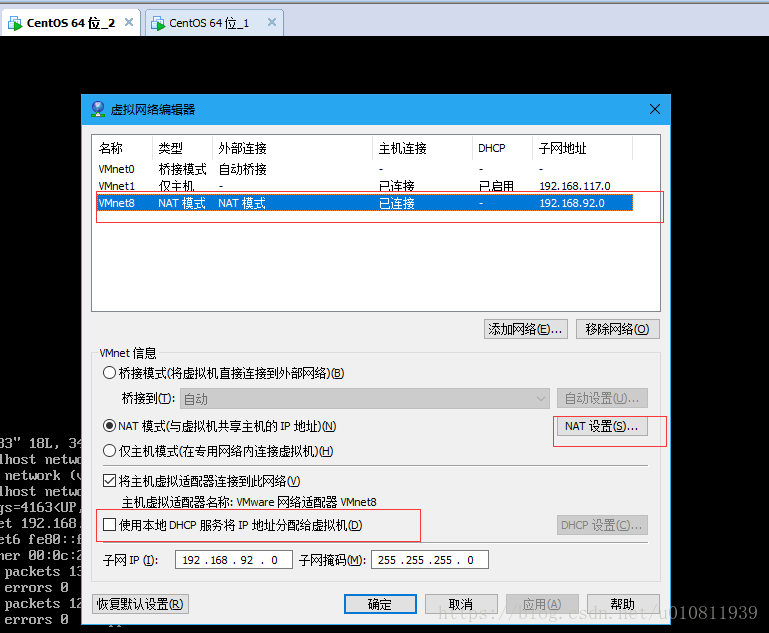The width and height of the screenshot is (769, 633).
Task: Click the 子网掩码 input field
Action: pyautogui.click(x=430, y=560)
